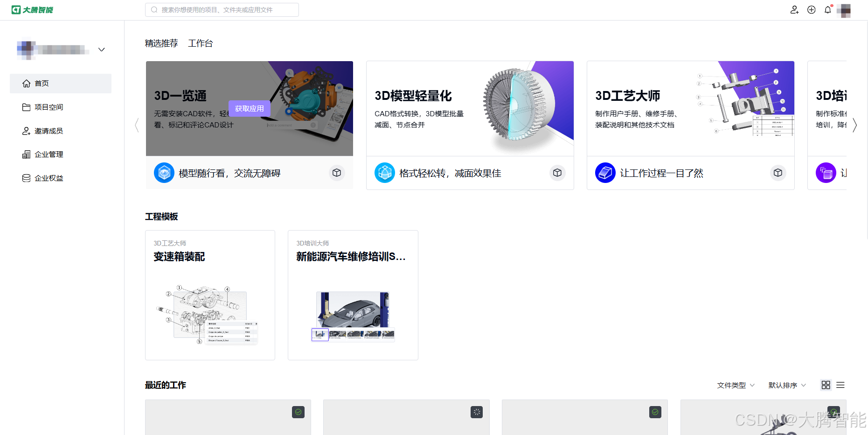Open 企业权益 in sidebar
This screenshot has height=435, width=868.
[x=61, y=178]
